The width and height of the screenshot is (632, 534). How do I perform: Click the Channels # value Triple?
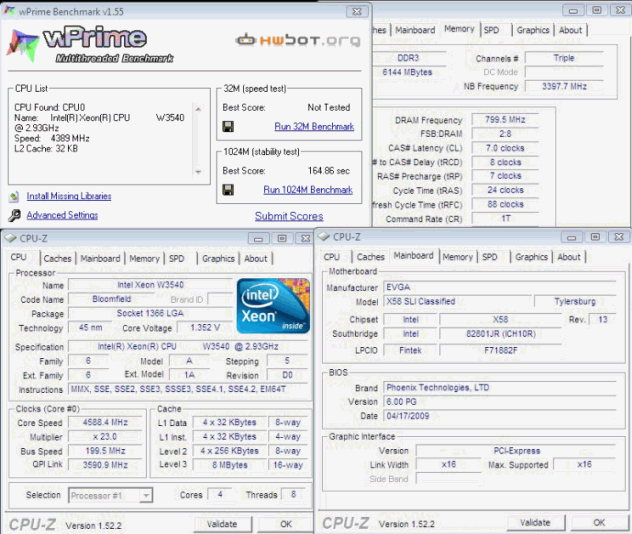click(x=564, y=58)
